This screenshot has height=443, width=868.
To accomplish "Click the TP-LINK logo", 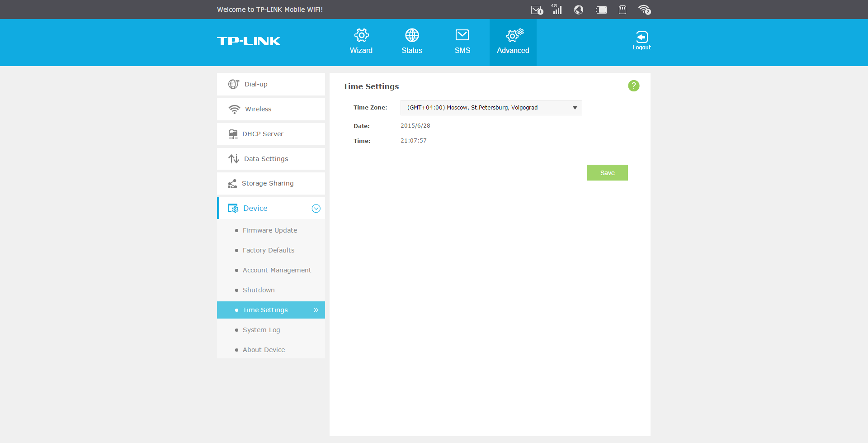I will [x=249, y=41].
